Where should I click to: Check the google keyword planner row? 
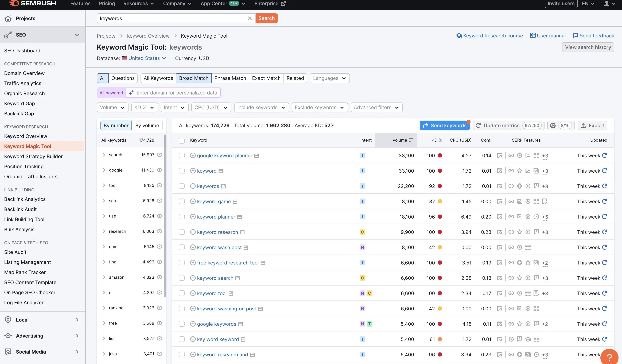[x=182, y=155]
